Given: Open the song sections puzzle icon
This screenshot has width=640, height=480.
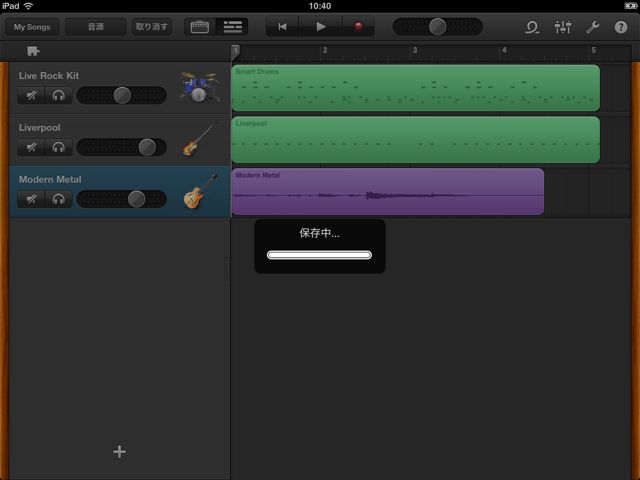Looking at the screenshot, I should (x=33, y=51).
